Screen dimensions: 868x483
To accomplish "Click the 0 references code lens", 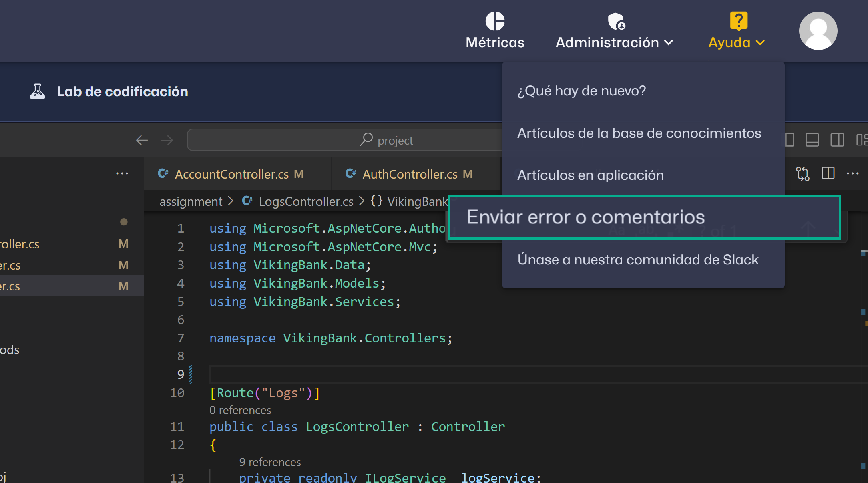I will point(240,410).
